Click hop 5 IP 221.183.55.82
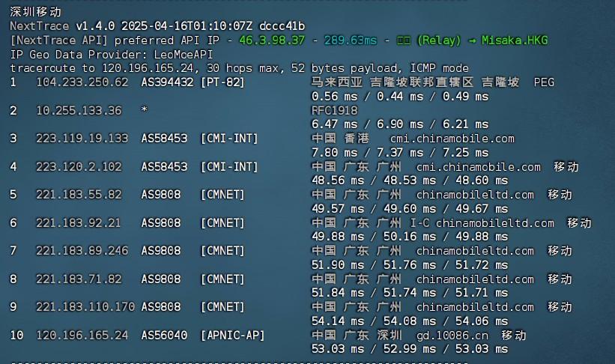Screen dimensions: 615x364 pyautogui.click(x=79, y=195)
